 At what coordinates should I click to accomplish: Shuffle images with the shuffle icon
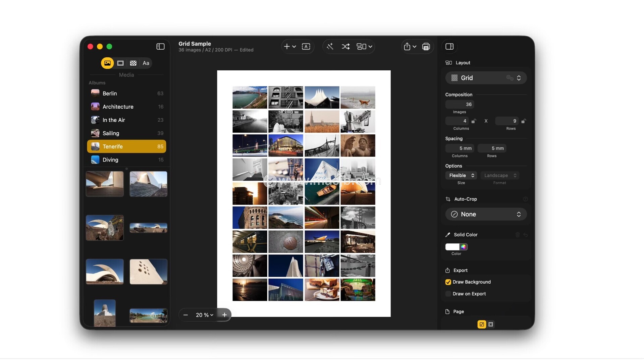[x=345, y=47]
